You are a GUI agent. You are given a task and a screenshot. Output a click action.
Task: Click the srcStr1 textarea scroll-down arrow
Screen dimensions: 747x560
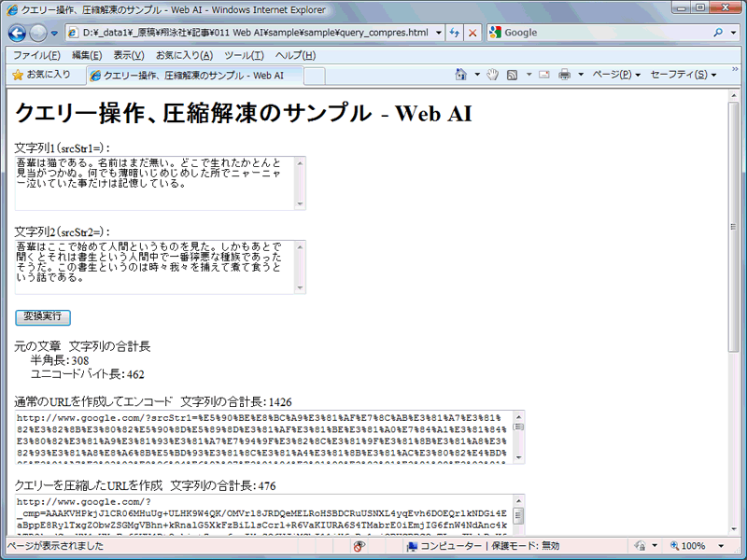[x=300, y=203]
